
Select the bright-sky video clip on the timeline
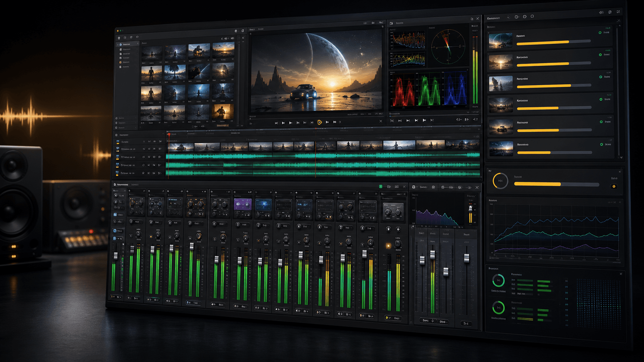399,145
